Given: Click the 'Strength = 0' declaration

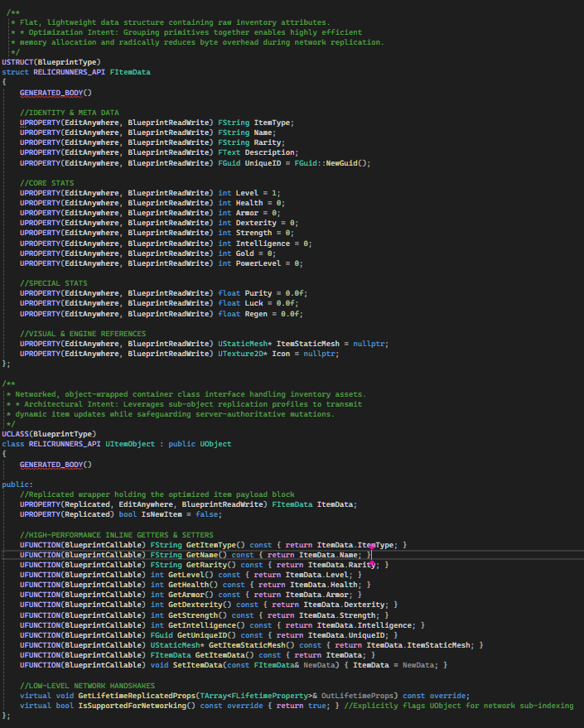Looking at the screenshot, I should (263, 233).
